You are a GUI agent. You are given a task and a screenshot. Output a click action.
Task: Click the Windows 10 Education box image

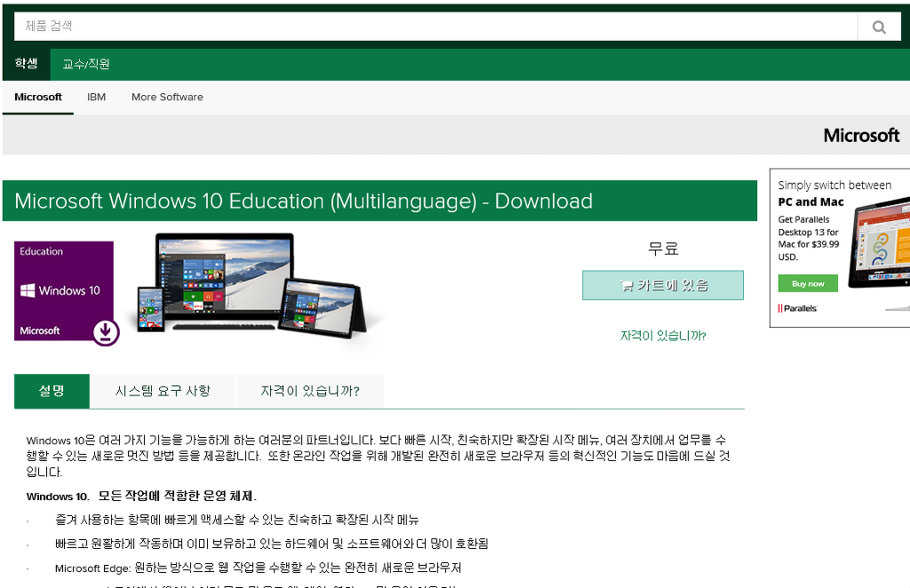coord(64,290)
